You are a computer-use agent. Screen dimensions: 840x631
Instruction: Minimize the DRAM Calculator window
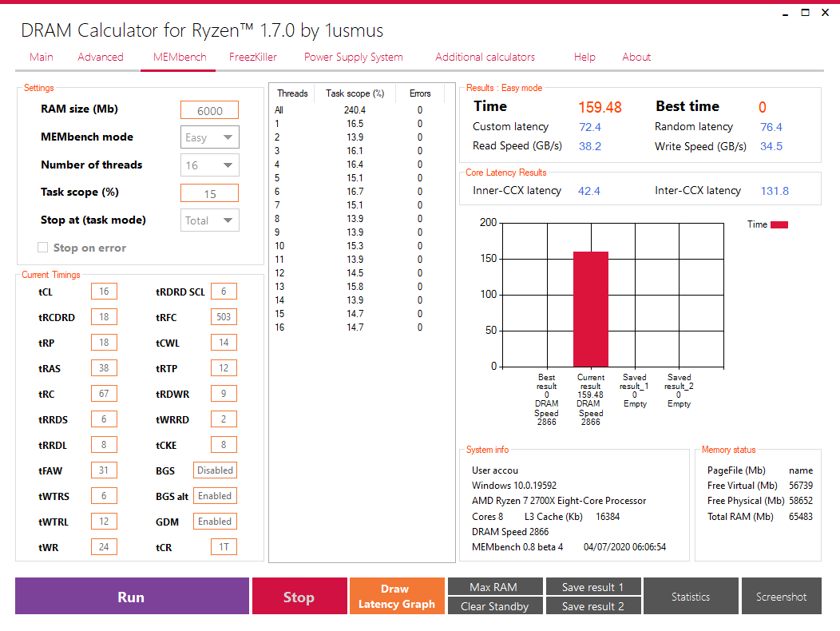tap(786, 13)
